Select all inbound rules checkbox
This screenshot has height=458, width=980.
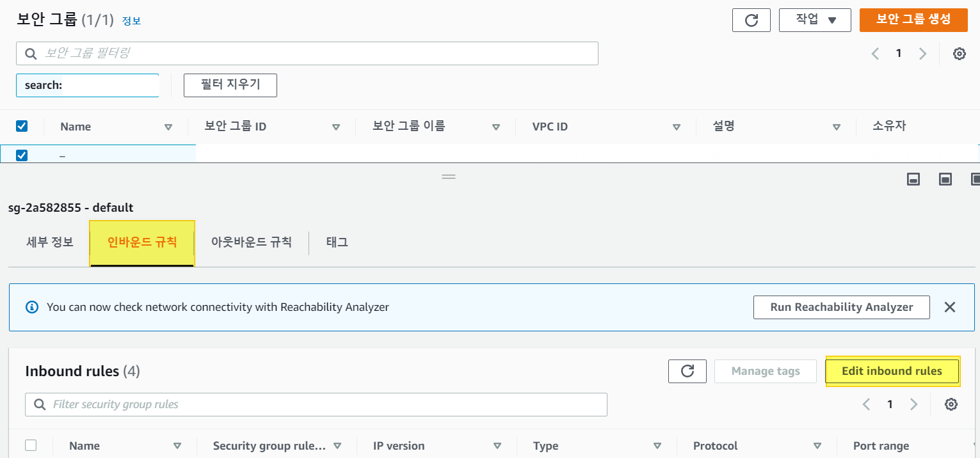pyautogui.click(x=31, y=445)
